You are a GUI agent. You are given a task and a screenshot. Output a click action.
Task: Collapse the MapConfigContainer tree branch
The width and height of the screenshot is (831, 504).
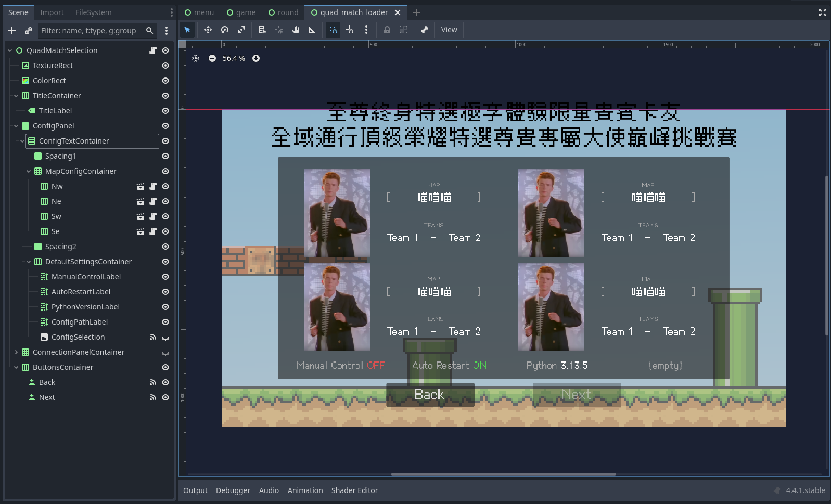(29, 171)
